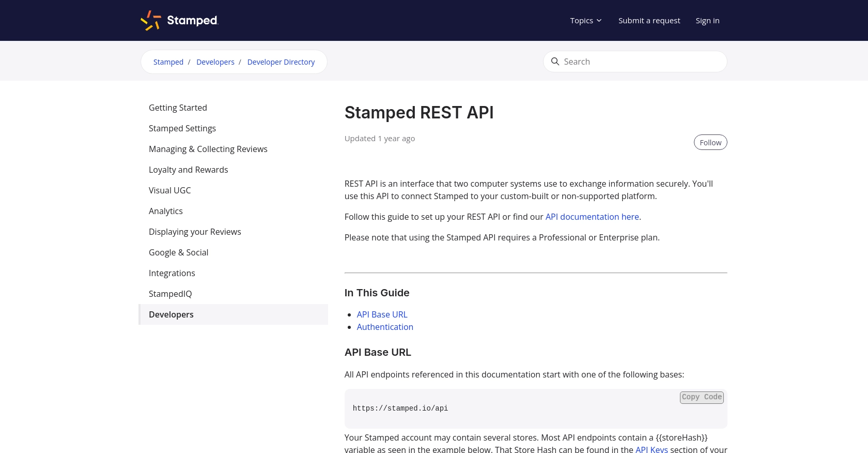This screenshot has width=868, height=453.
Task: Click the In This Guide heading
Action: pyautogui.click(x=377, y=293)
